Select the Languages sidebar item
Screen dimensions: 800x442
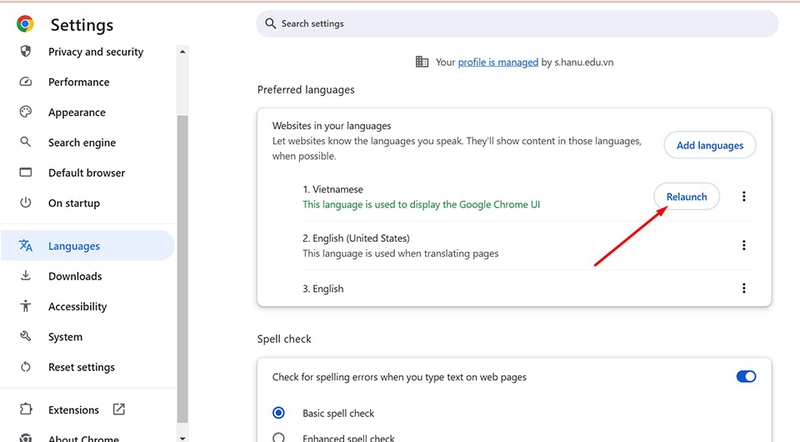pyautogui.click(x=88, y=245)
